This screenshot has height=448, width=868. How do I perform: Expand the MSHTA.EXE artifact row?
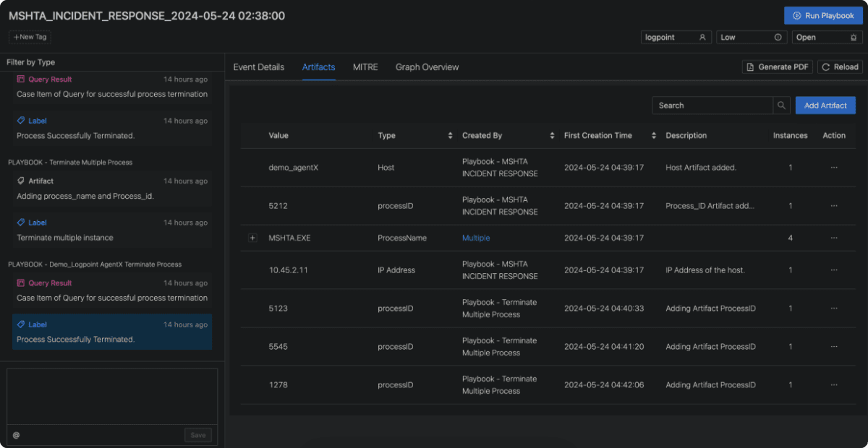[x=252, y=238]
